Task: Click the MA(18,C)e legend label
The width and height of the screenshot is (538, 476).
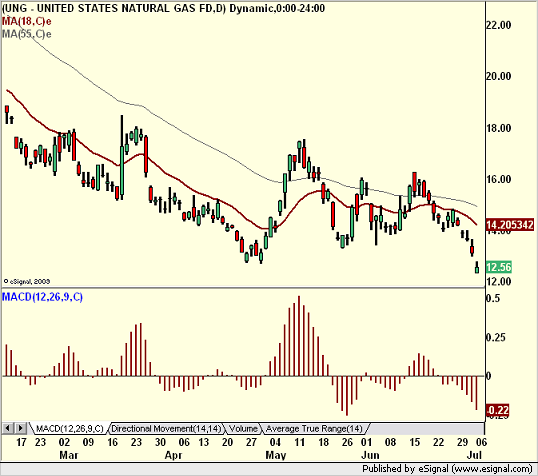Action: (x=26, y=22)
